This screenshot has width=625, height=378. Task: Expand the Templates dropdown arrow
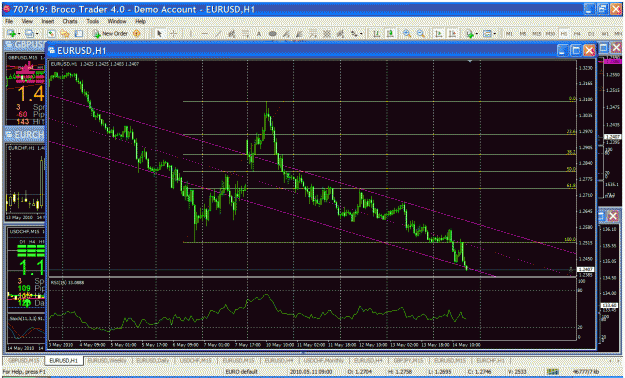pos(495,34)
